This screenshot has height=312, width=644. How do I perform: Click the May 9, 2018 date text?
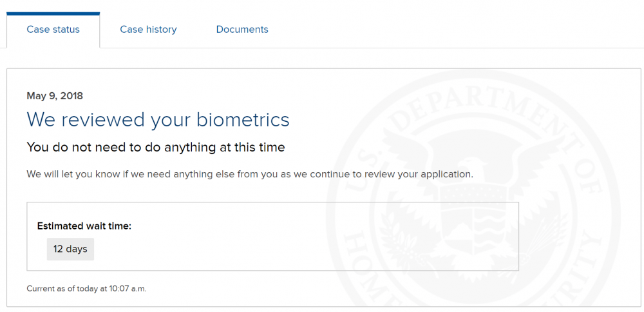tap(55, 96)
